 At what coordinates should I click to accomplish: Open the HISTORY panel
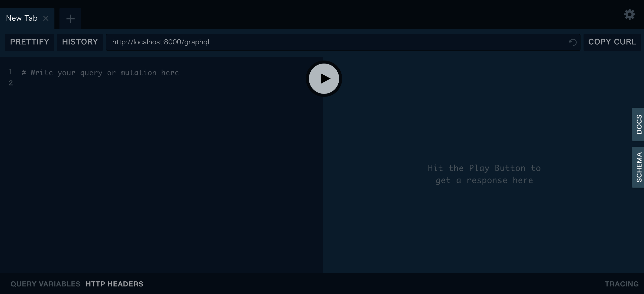pyautogui.click(x=80, y=42)
